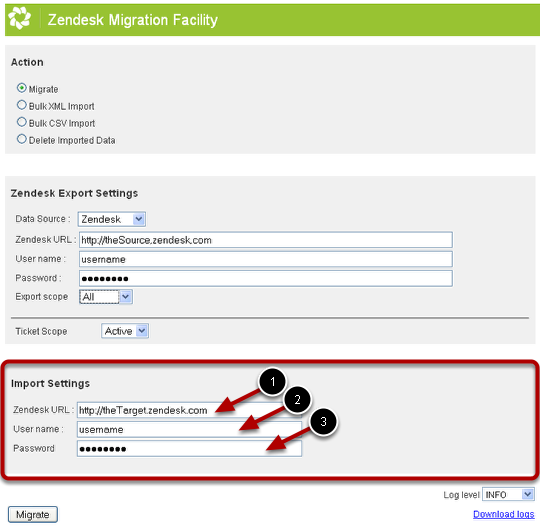Click the Action section heading
Image resolution: width=540 pixels, height=530 pixels.
pos(27,62)
